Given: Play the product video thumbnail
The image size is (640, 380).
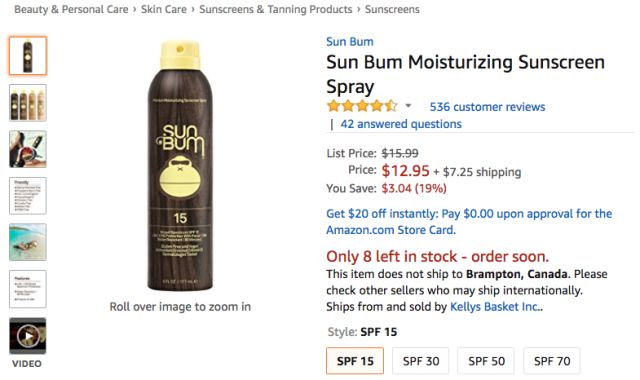Looking at the screenshot, I should [28, 336].
